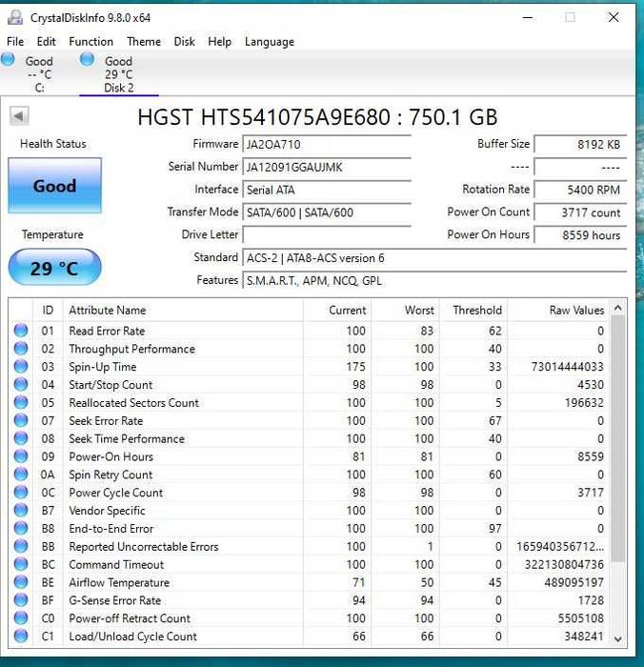Select the Disk 2 tab
Image resolution: width=644 pixels, height=667 pixels.
(119, 74)
